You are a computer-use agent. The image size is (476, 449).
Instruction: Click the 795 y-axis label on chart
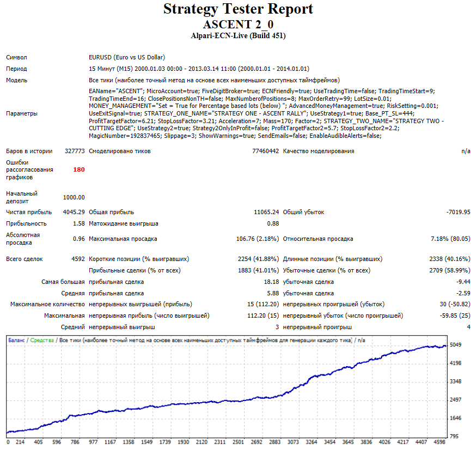(x=454, y=436)
